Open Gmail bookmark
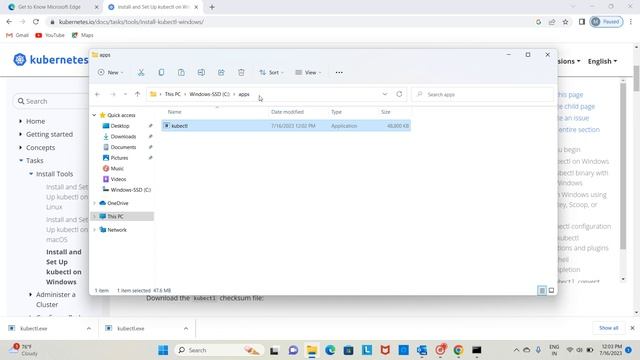Viewport: 640px width, 360px height. point(18,36)
